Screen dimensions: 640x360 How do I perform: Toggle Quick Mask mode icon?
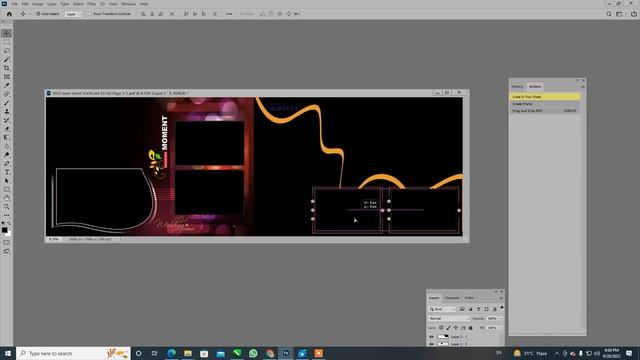pos(7,242)
